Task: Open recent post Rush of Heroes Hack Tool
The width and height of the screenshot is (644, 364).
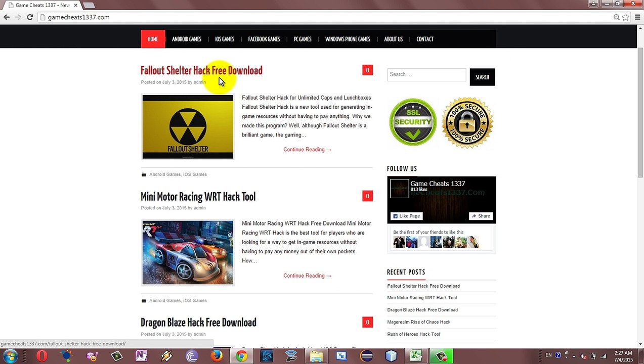Action: [x=413, y=334]
